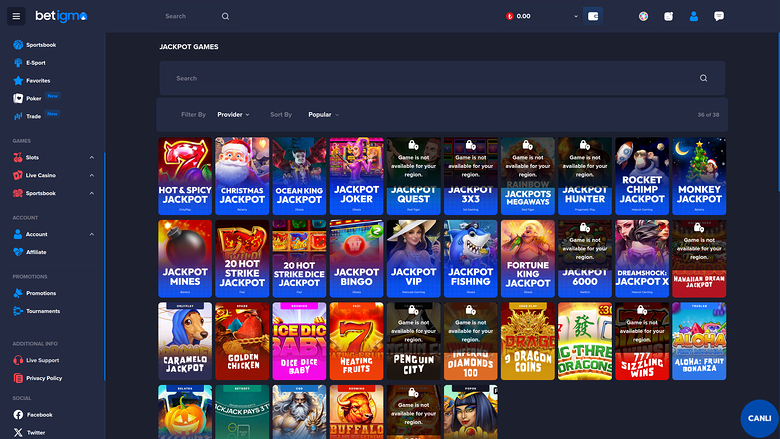Open Jackpot Fishing game tile

[471, 259]
